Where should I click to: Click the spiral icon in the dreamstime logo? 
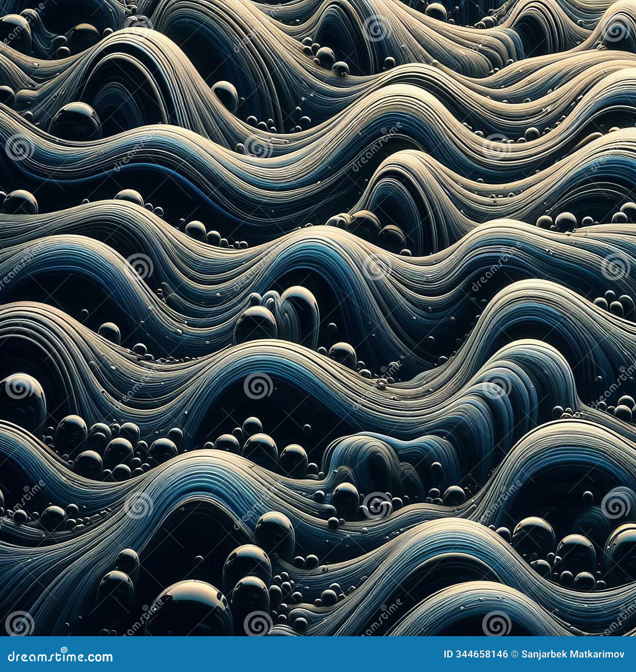pos(64,649)
